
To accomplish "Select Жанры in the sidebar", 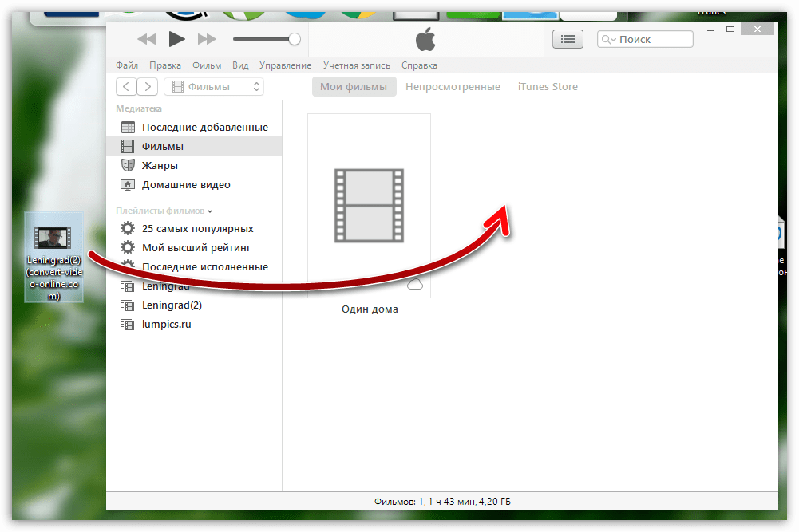I will click(160, 166).
